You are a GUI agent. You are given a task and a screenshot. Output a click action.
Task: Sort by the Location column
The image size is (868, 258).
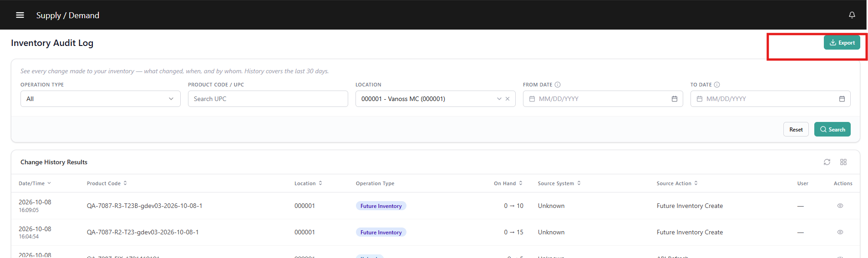(x=308, y=183)
